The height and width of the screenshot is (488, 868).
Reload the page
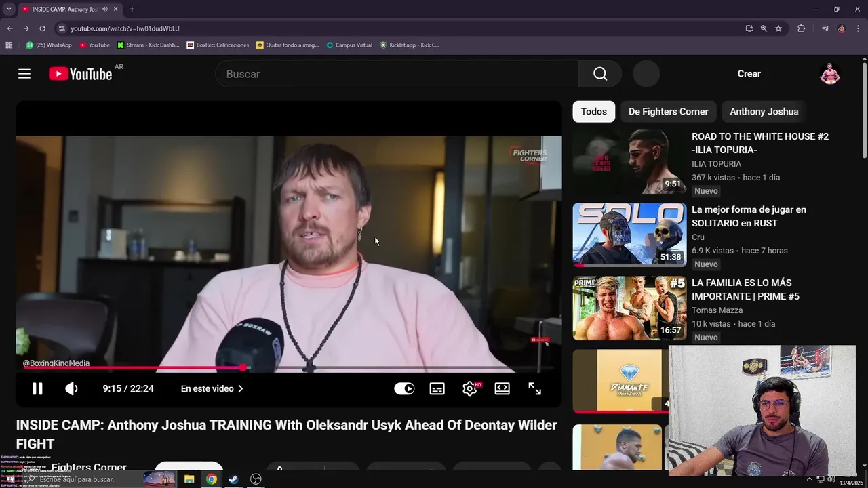pos(42,28)
